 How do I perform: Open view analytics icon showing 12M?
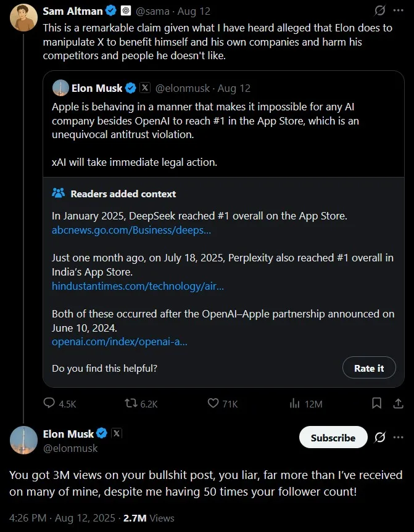click(x=295, y=403)
